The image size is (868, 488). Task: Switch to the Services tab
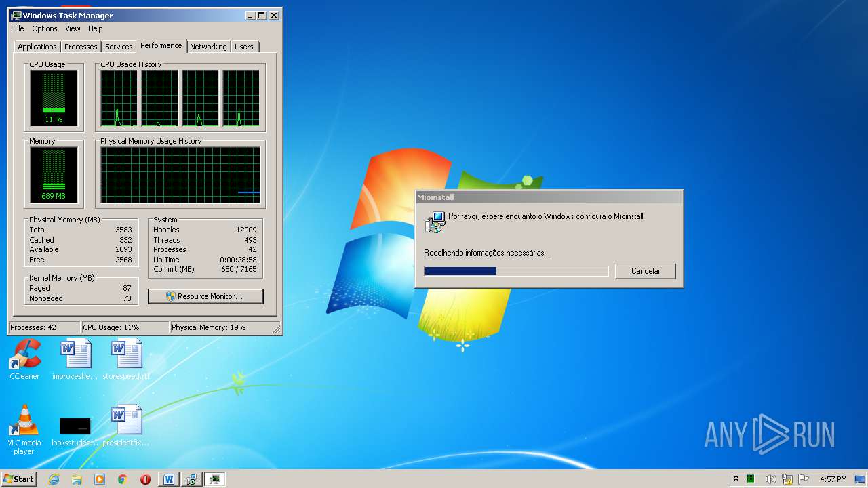(119, 47)
